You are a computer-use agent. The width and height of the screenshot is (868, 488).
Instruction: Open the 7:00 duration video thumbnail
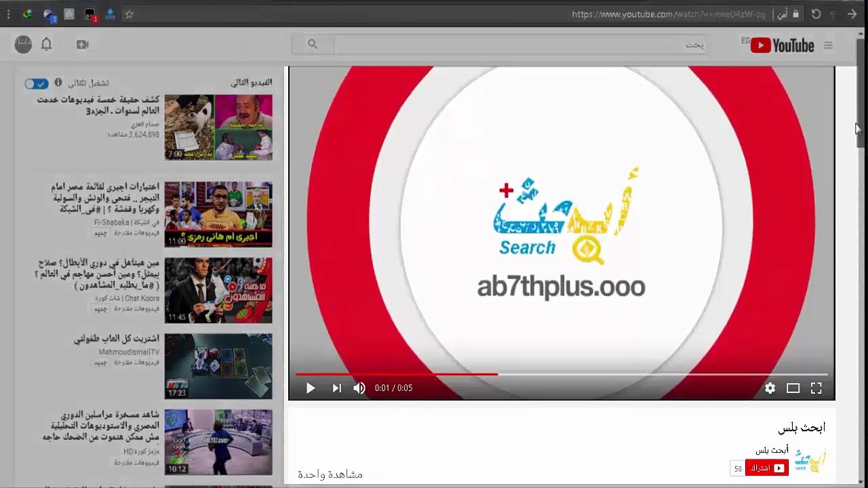[218, 127]
